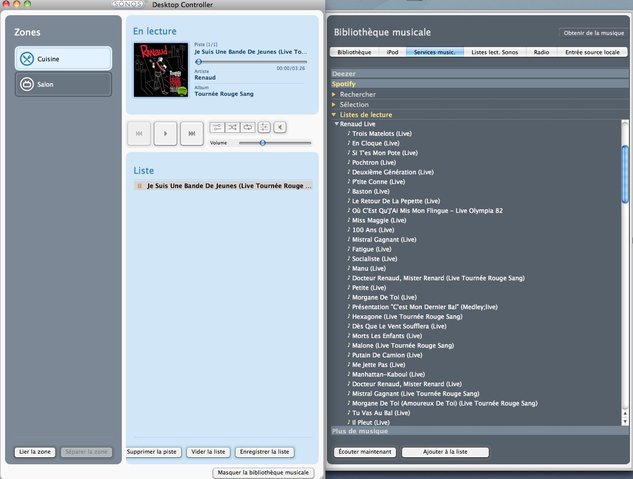Click Obtenir de la musique button
Viewport: 633px width, 479px height.
(x=593, y=33)
